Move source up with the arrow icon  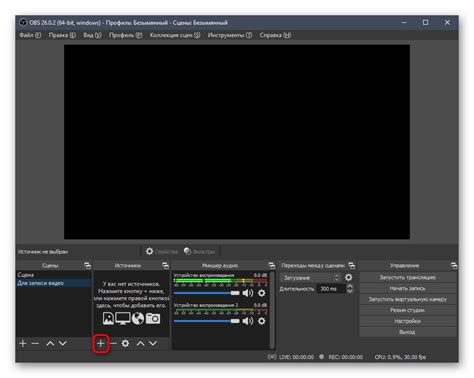pos(141,343)
